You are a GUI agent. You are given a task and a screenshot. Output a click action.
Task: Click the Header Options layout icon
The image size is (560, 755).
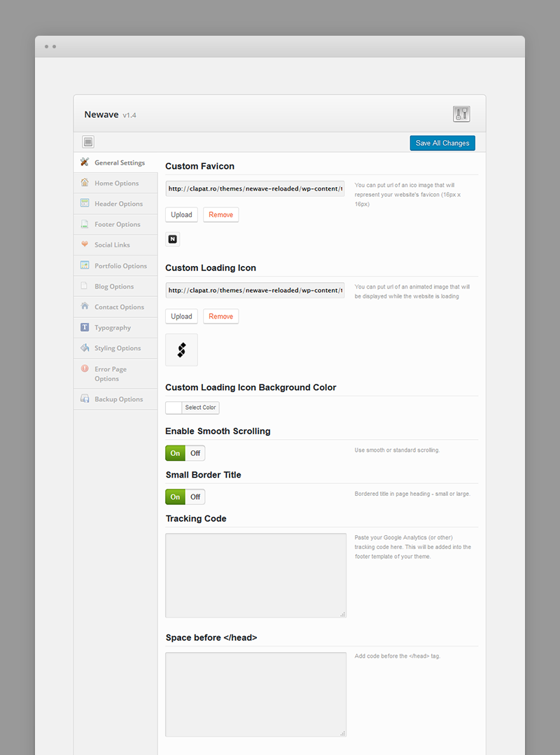point(85,203)
